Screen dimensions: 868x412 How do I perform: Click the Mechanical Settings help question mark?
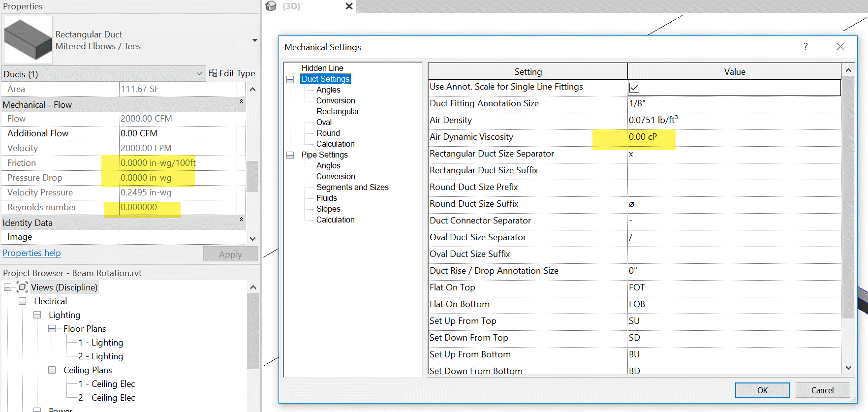[806, 47]
